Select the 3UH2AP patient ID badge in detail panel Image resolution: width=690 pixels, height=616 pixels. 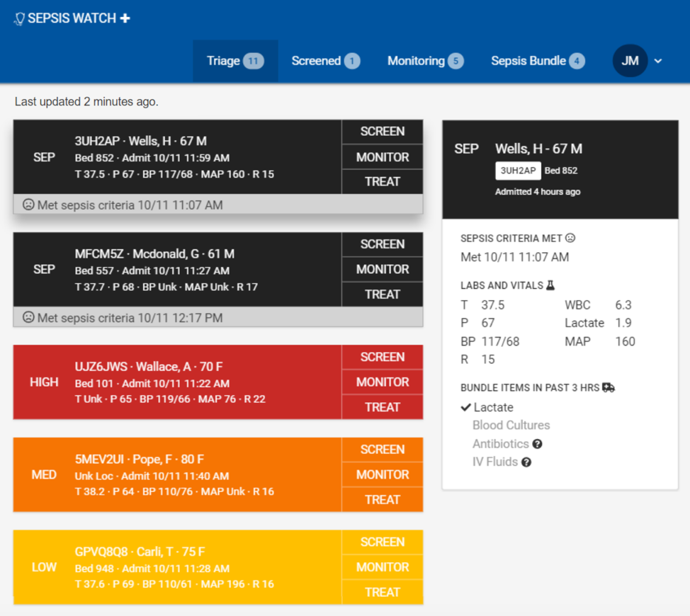tap(517, 171)
